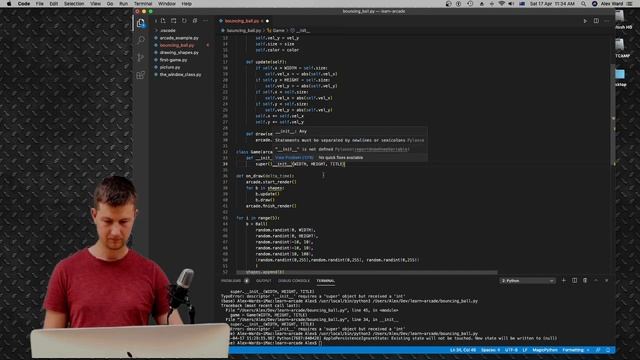
Task: Open the Go menu
Action: coord(110,4)
